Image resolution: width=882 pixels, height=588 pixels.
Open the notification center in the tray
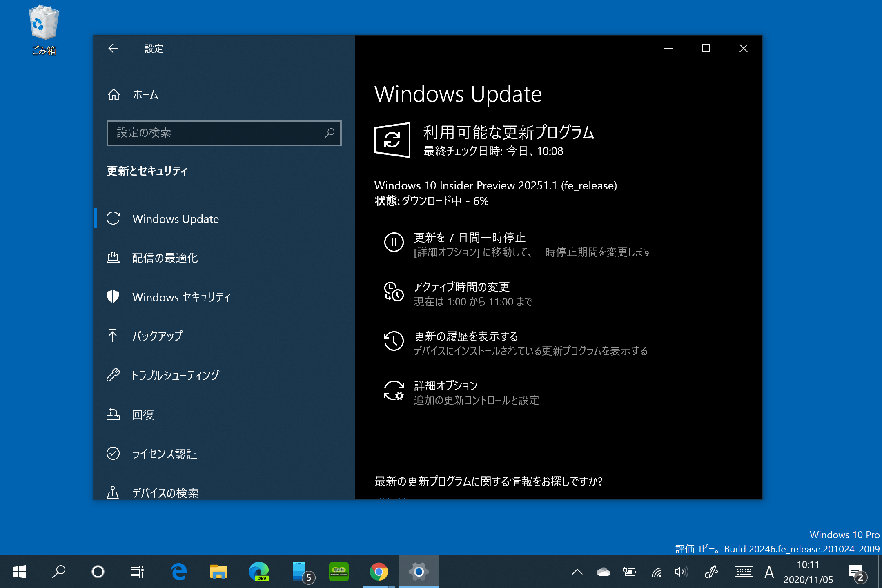[x=857, y=572]
